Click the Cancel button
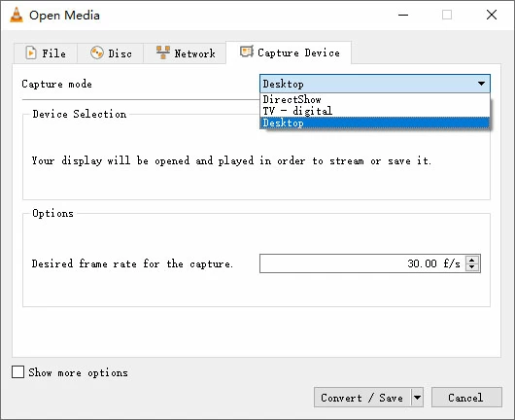The height and width of the screenshot is (420, 515). [x=466, y=398]
